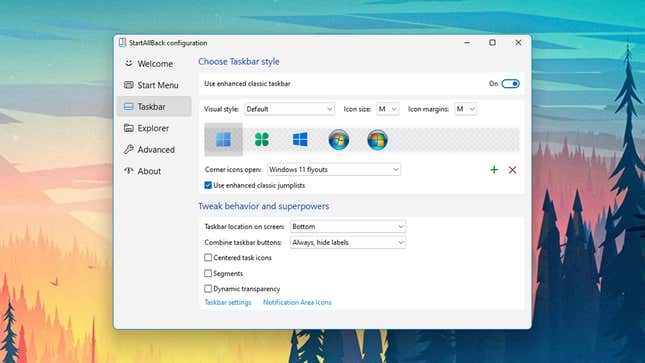Choose the Windows Vista orb icon
This screenshot has width=645, height=363.
click(x=377, y=140)
